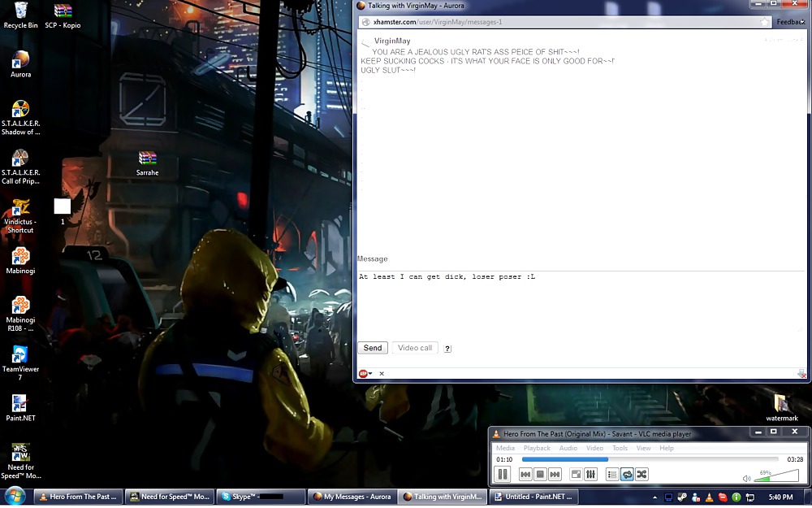Click the Video call button
Image resolution: width=812 pixels, height=508 pixels.
[x=415, y=348]
